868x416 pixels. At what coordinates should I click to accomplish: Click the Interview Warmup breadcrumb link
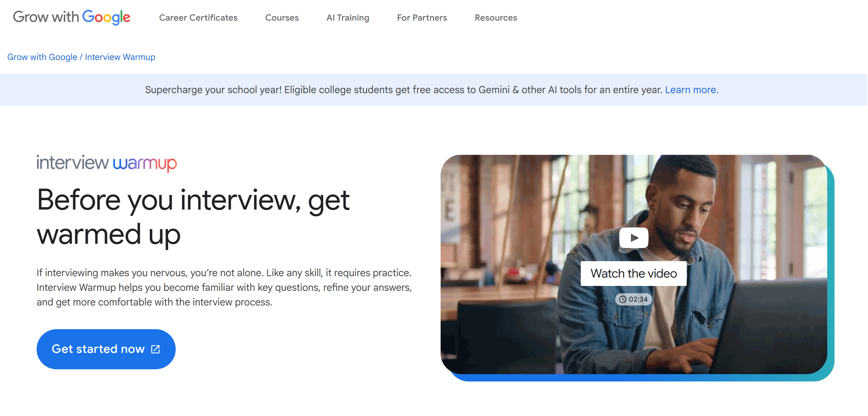pos(120,57)
